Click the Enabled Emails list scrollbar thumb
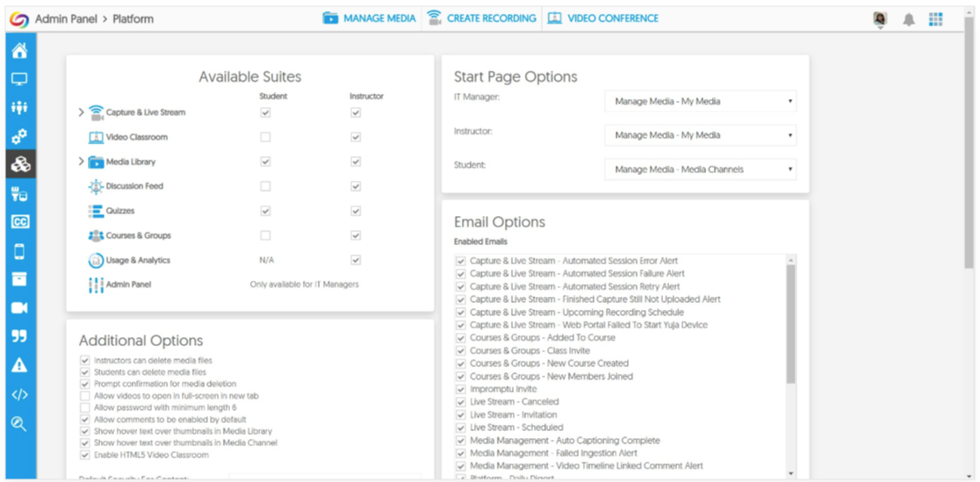980x482 pixels. pos(790,324)
